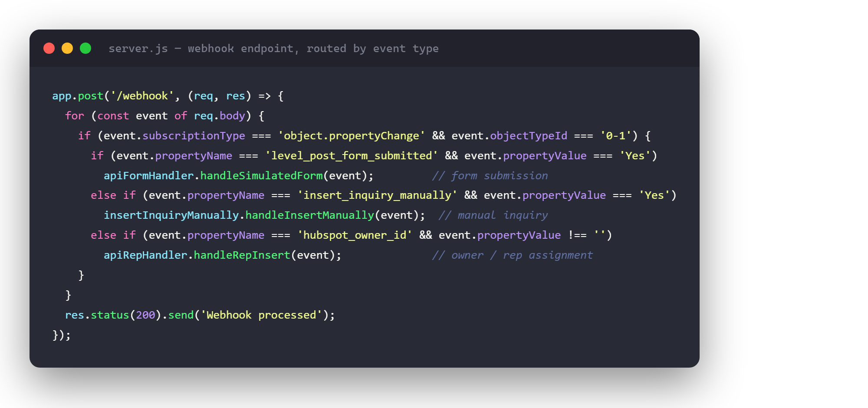Click the yellow minimize dot

(x=67, y=48)
